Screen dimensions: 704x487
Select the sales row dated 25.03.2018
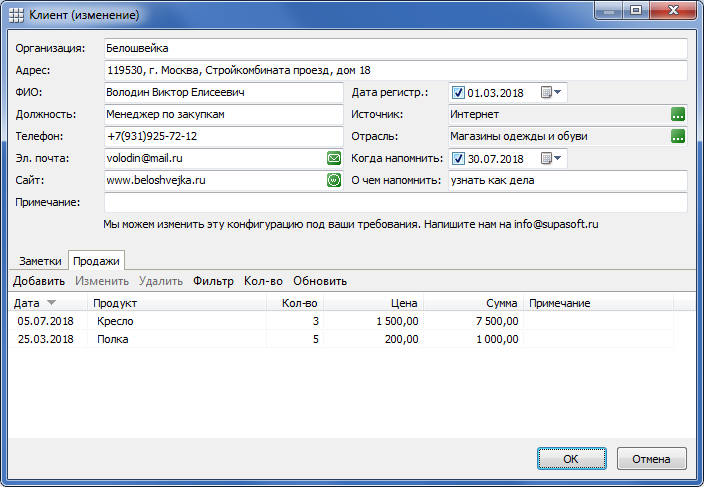[341, 339]
